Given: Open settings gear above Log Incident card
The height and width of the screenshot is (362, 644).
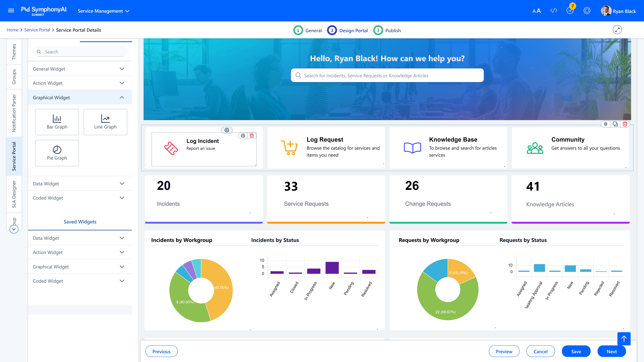Looking at the screenshot, I should 227,130.
